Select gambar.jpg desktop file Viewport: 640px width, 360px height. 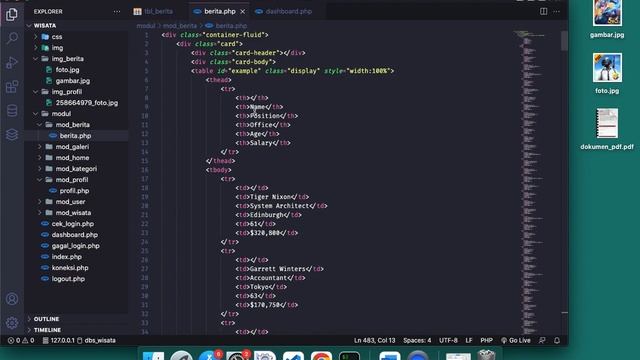607,19
